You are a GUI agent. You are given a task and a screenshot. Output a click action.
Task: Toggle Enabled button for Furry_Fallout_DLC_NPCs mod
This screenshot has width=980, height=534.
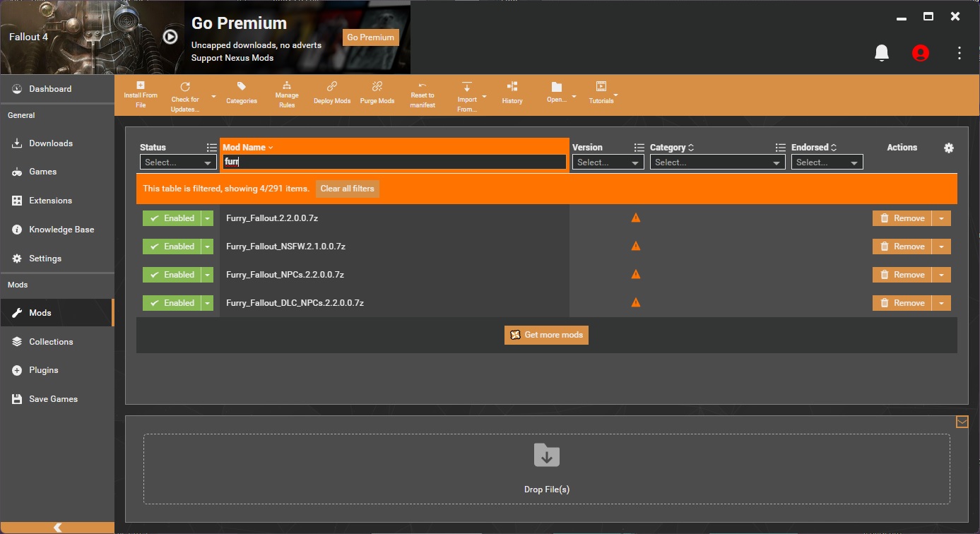tap(172, 303)
